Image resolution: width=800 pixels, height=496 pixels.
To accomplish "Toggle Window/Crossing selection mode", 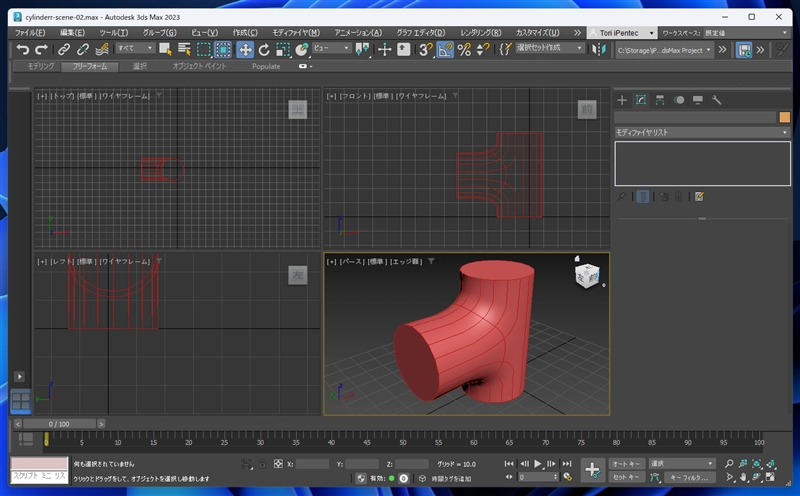I will pyautogui.click(x=223, y=49).
